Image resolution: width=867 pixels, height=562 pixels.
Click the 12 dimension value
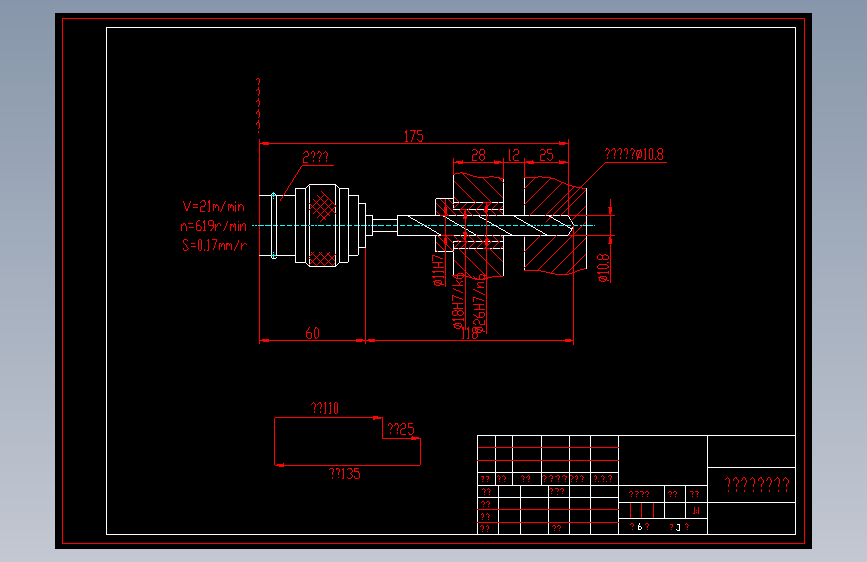click(x=514, y=155)
